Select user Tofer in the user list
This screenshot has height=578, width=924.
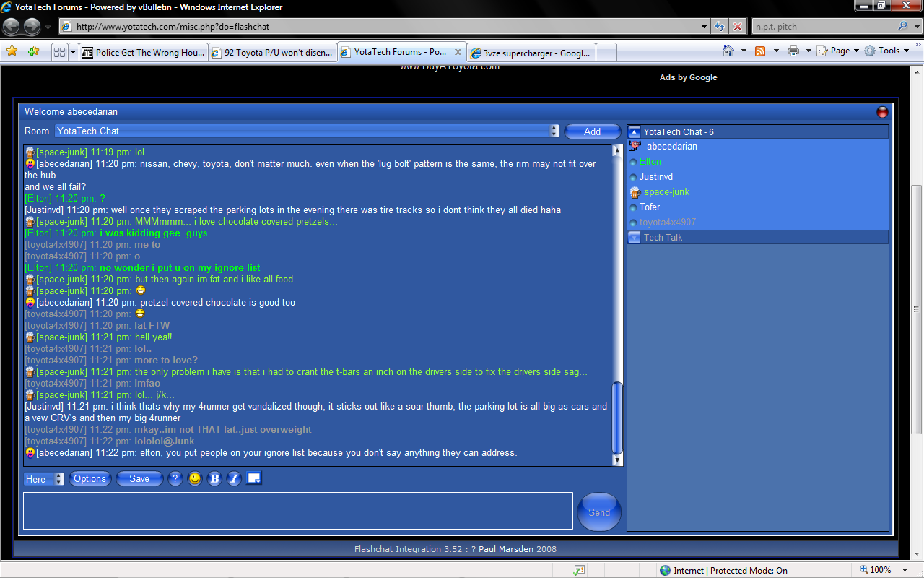pos(650,207)
